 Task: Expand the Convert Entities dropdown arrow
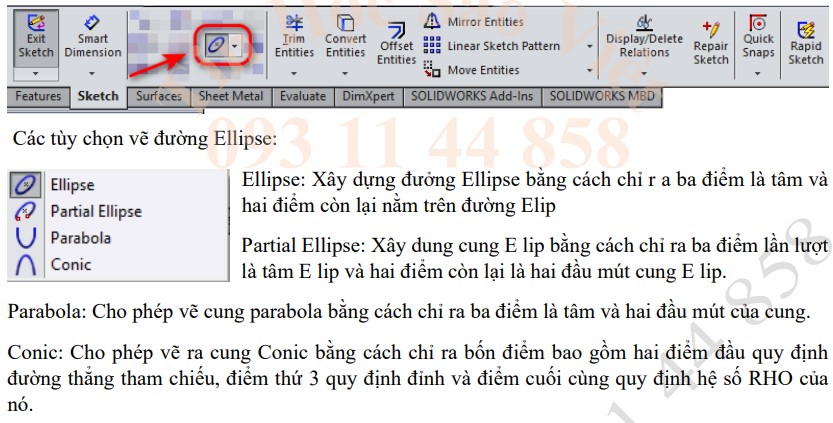click(345, 73)
